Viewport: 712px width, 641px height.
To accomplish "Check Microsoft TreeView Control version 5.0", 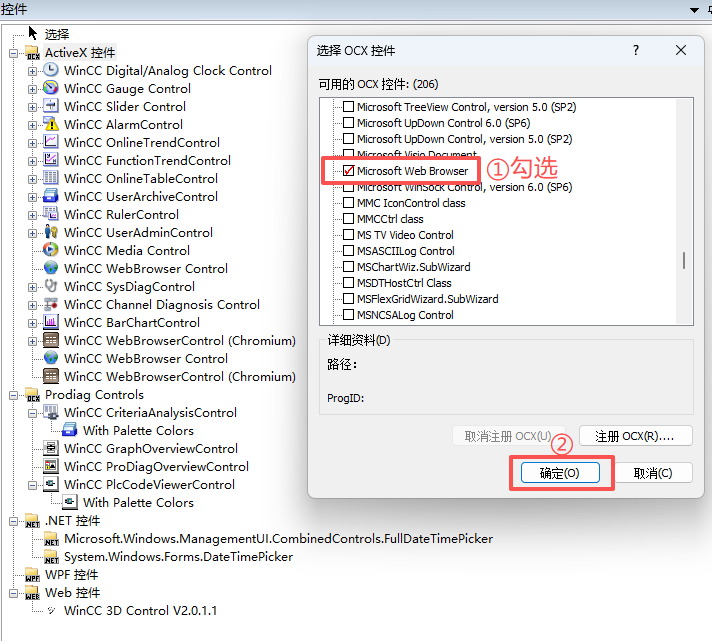I will (348, 107).
